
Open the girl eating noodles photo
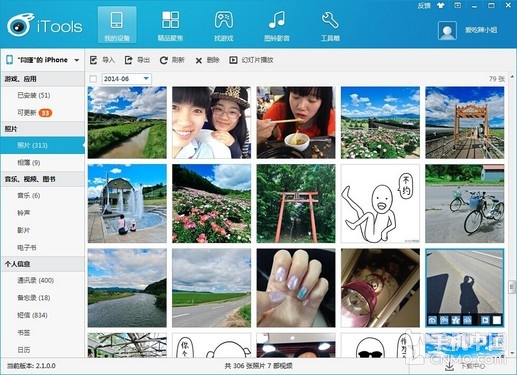pos(296,122)
